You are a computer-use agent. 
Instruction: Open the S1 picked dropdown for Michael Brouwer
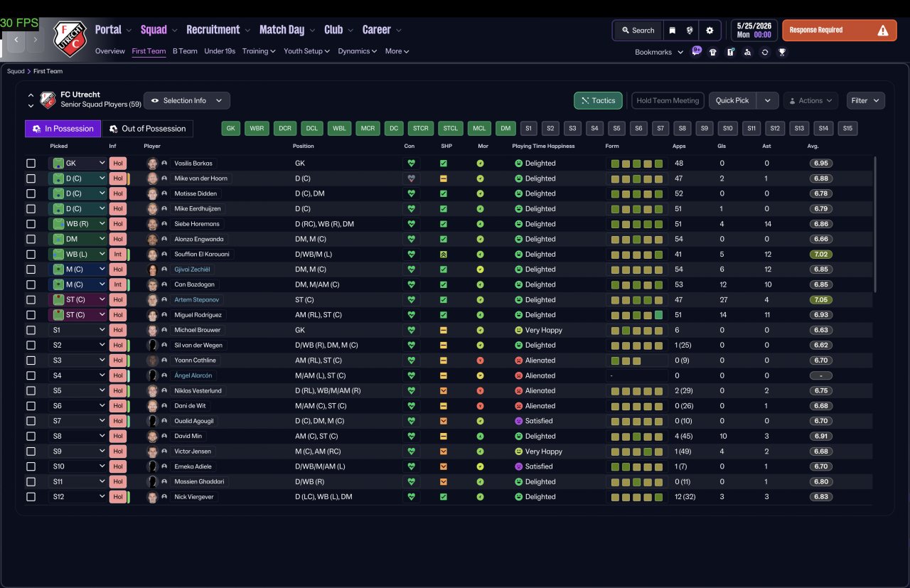coord(77,330)
